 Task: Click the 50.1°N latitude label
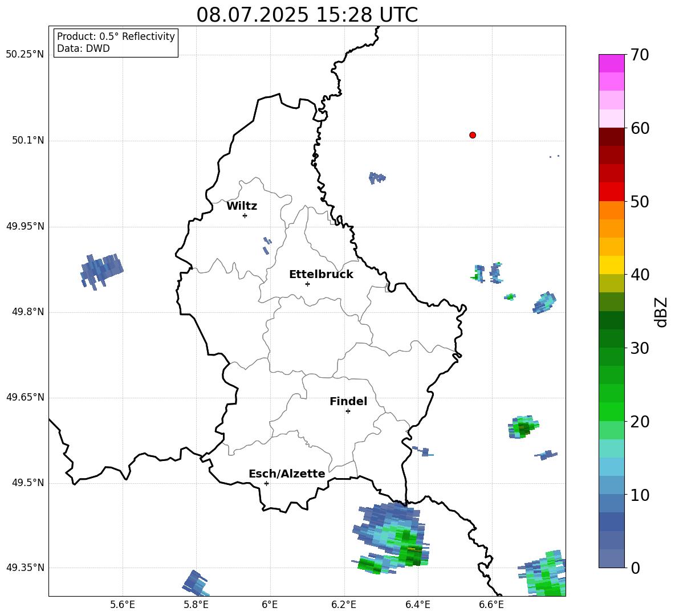tap(28, 141)
